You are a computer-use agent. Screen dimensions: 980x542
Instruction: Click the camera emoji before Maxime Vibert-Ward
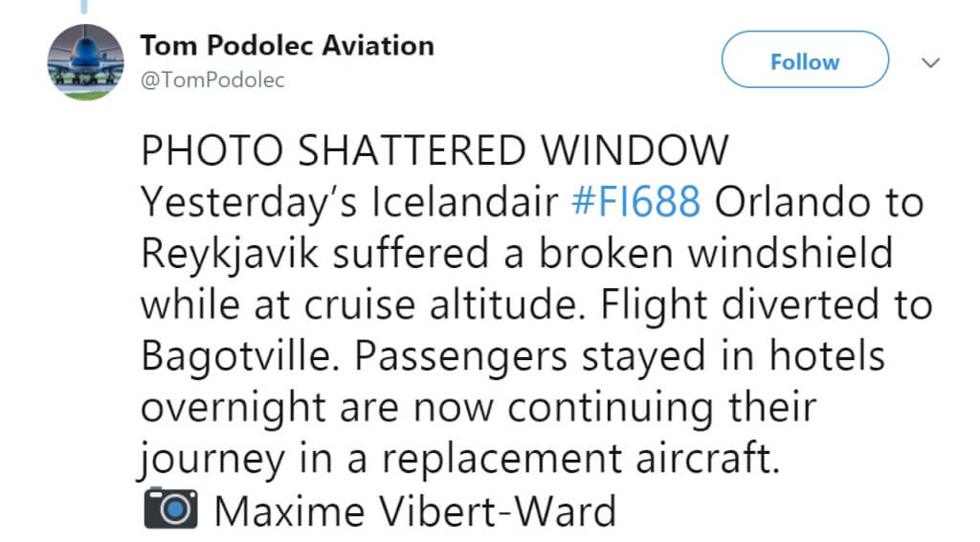pyautogui.click(x=170, y=510)
